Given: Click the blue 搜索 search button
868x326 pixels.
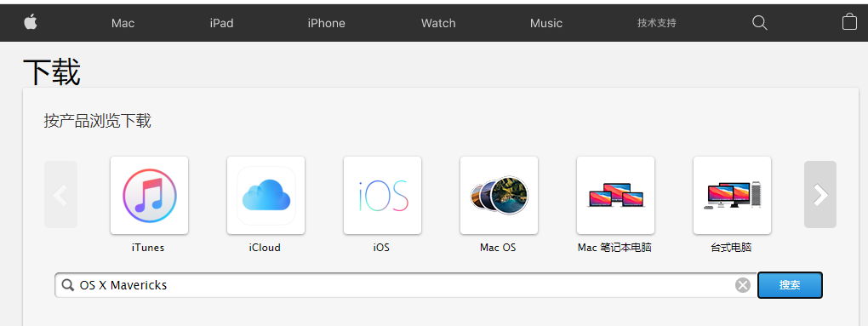Looking at the screenshot, I should point(790,285).
